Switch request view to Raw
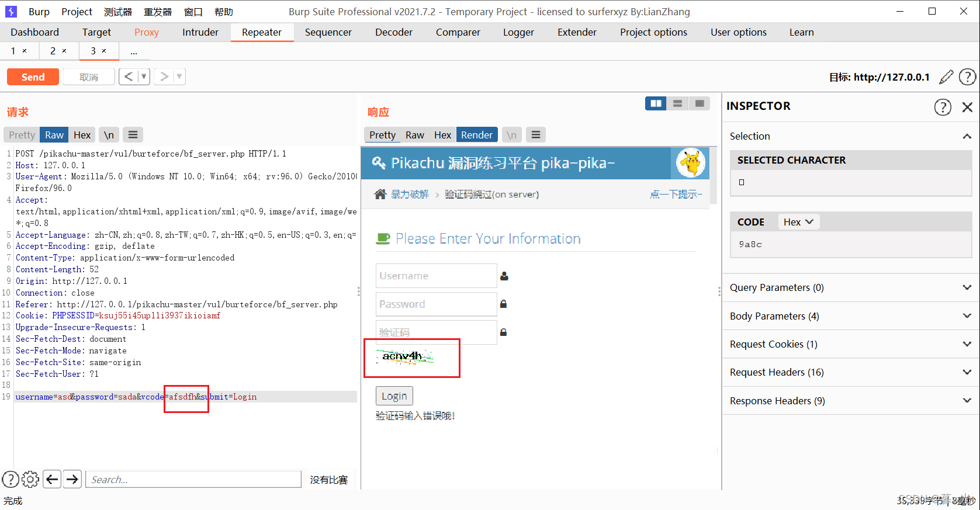The height and width of the screenshot is (510, 980). [54, 135]
